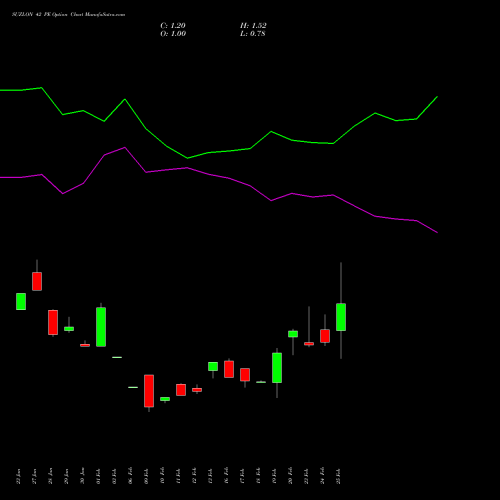Select the large red candlestick for 09 Feb
This screenshot has width=500, height=500.
[x=149, y=391]
